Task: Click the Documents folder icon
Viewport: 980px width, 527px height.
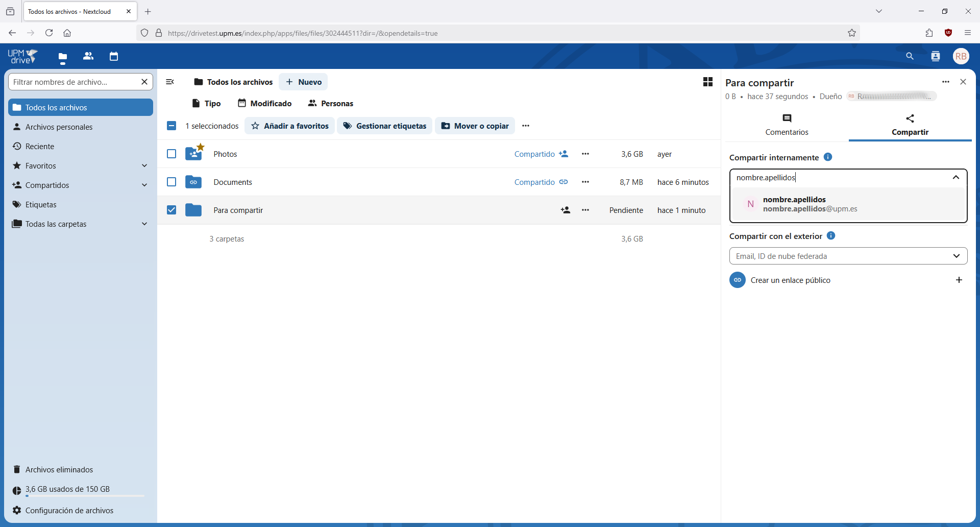Action: [x=193, y=182]
